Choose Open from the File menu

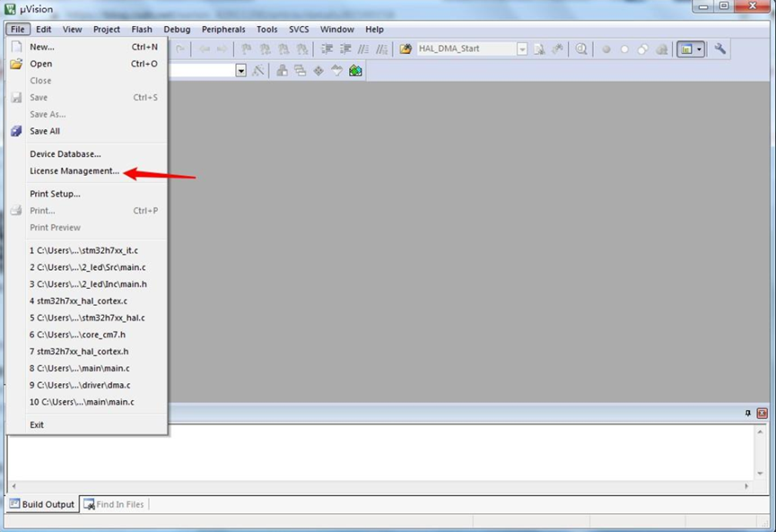point(87,64)
